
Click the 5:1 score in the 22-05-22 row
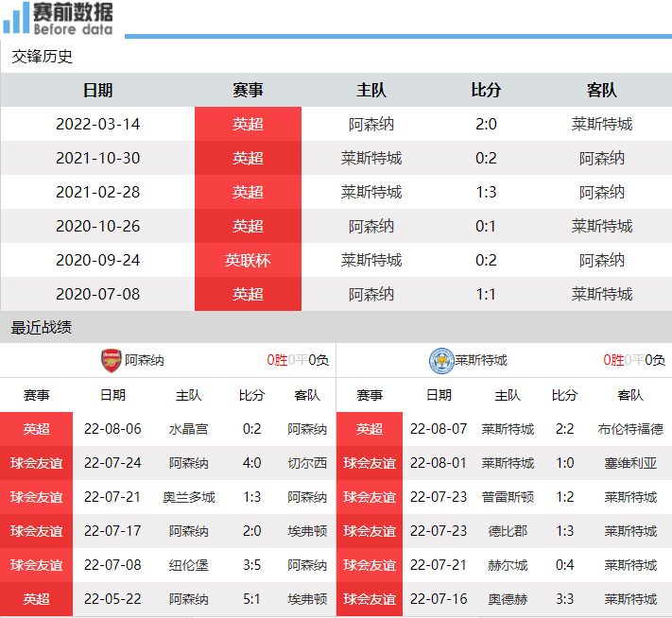click(x=251, y=599)
